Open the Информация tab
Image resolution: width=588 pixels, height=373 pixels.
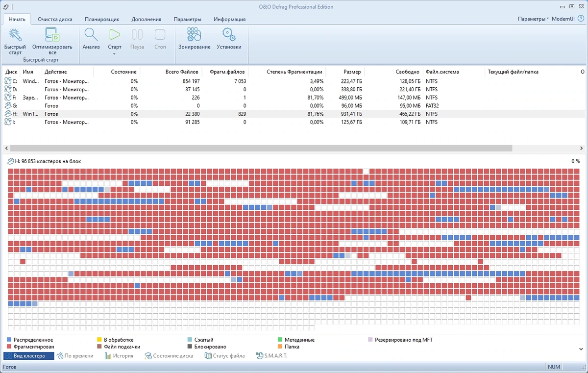tap(229, 19)
